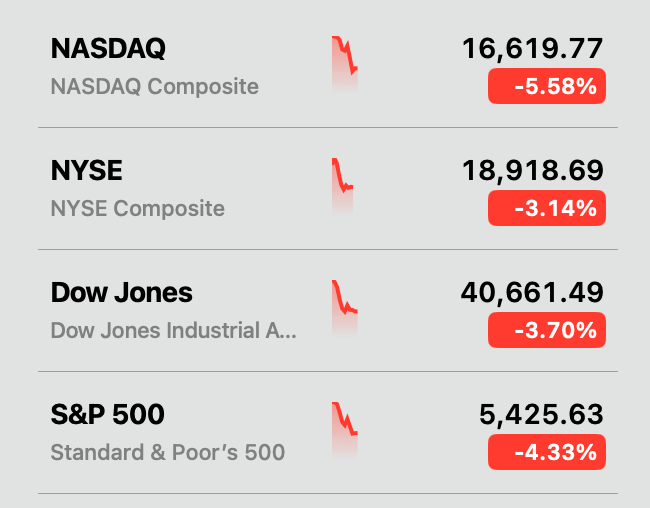Viewport: 650px width, 508px height.
Task: Open the Dow Jones ticker
Action: 121,293
